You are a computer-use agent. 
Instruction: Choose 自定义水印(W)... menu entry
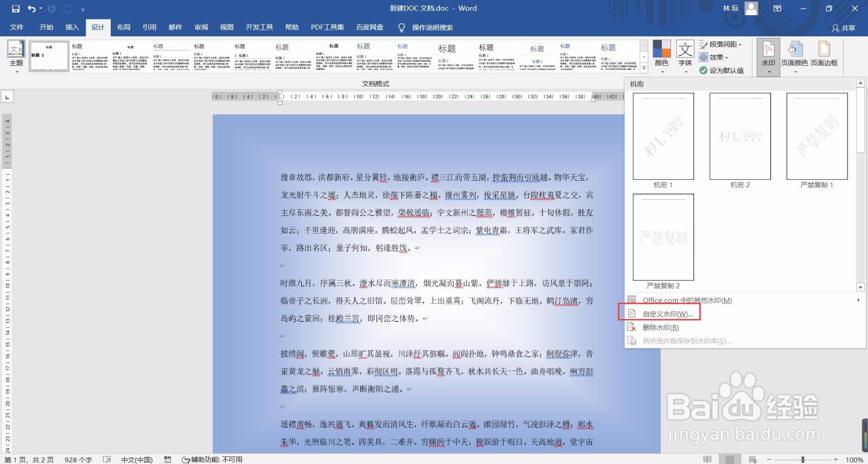pyautogui.click(x=744, y=314)
